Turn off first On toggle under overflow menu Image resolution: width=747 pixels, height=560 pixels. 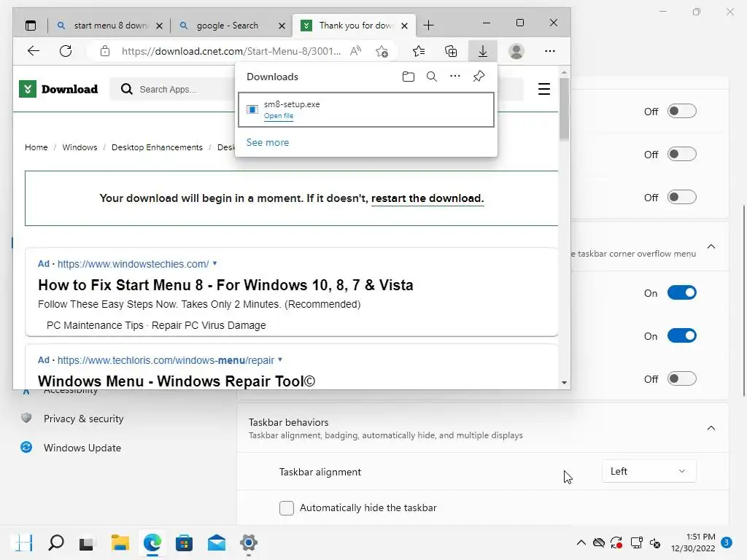[x=682, y=292]
